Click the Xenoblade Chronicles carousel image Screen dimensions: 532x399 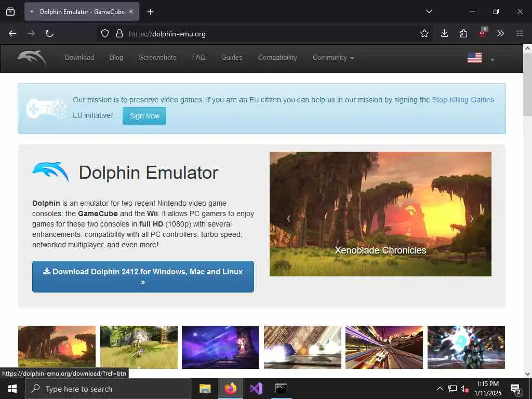coord(380,214)
